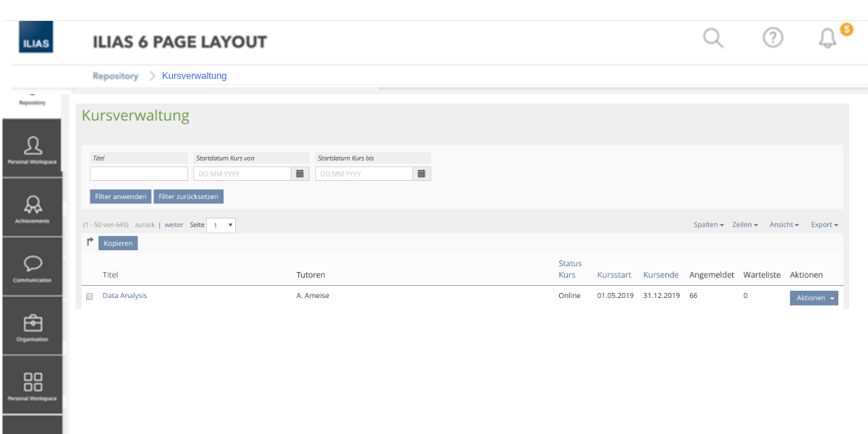
Task: Open the Data Analysis course link
Action: (x=124, y=296)
